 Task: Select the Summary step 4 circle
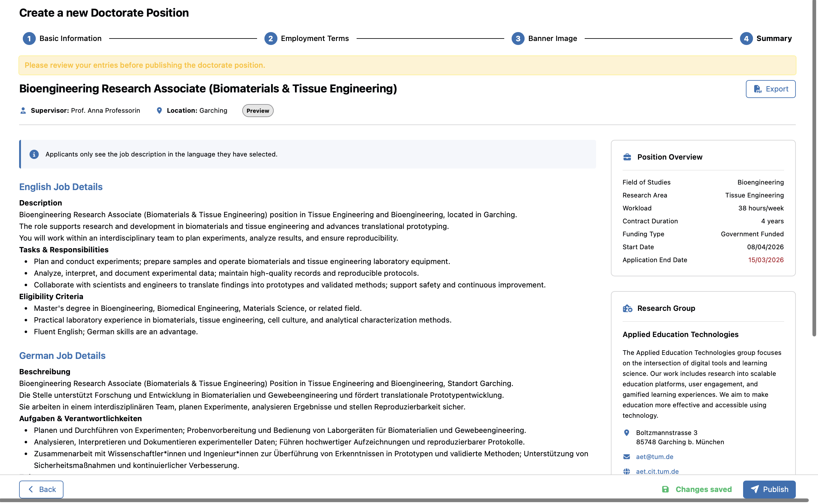[746, 39]
